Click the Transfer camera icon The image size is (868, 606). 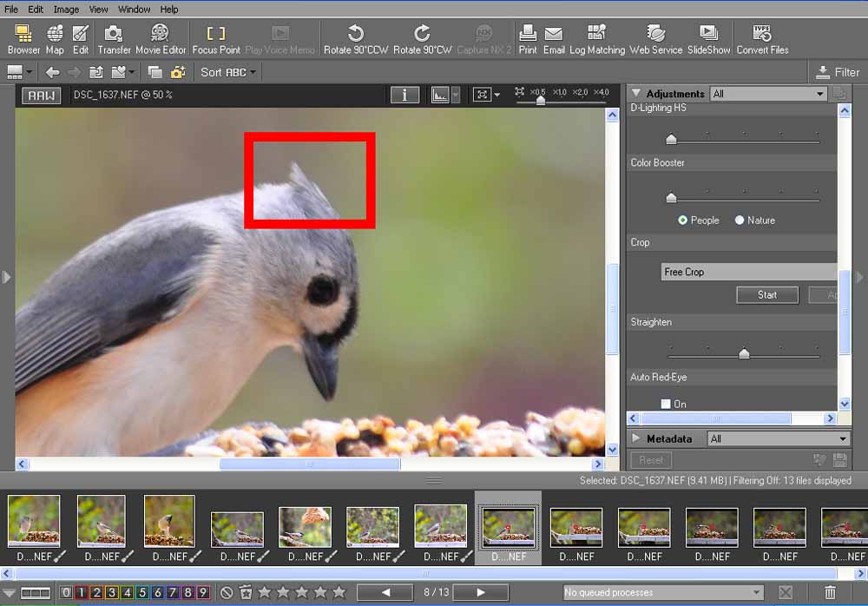pos(114,34)
